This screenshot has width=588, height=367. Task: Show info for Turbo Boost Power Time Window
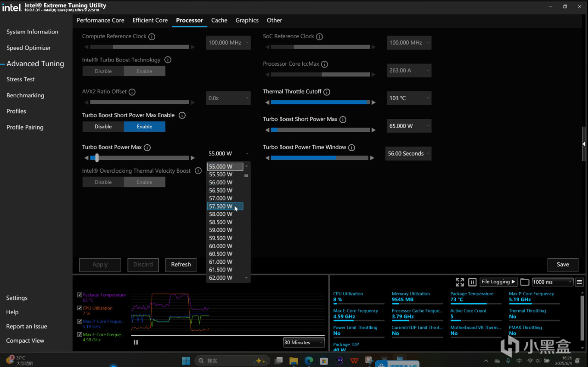point(351,147)
